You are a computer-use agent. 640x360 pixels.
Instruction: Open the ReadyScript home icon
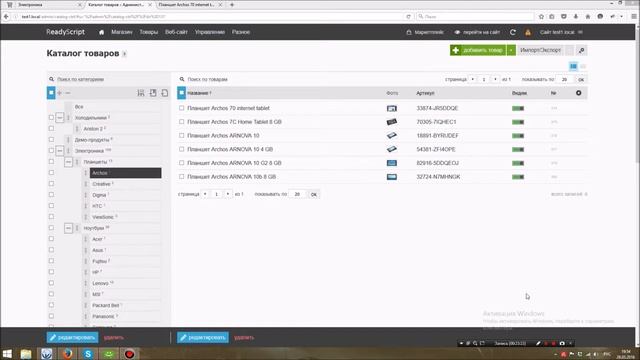(101, 32)
